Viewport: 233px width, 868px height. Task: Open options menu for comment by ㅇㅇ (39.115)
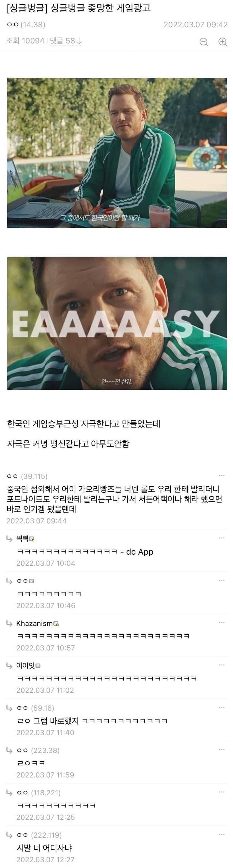(x=222, y=476)
